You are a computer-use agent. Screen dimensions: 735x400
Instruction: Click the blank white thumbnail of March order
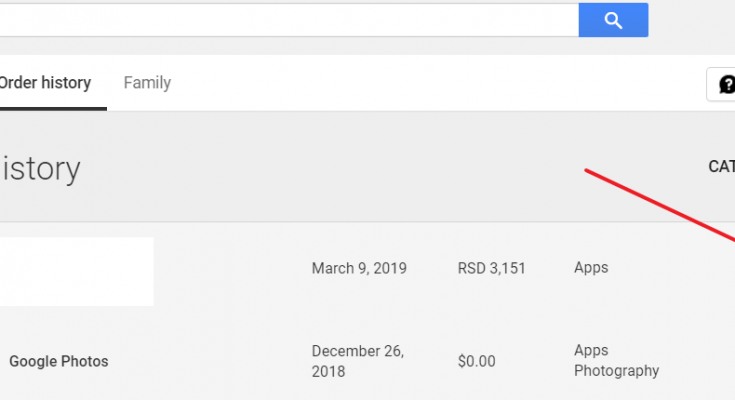coord(76,272)
